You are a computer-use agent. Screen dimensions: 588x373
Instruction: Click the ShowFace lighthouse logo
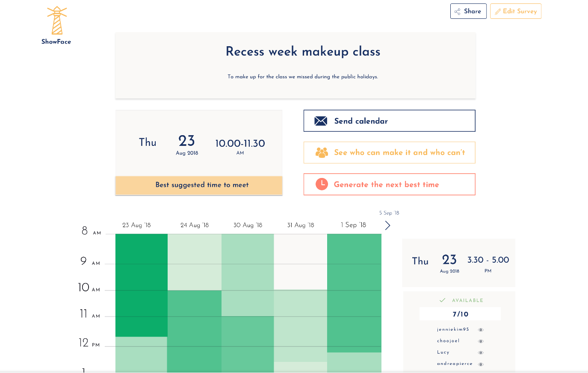coord(57,21)
